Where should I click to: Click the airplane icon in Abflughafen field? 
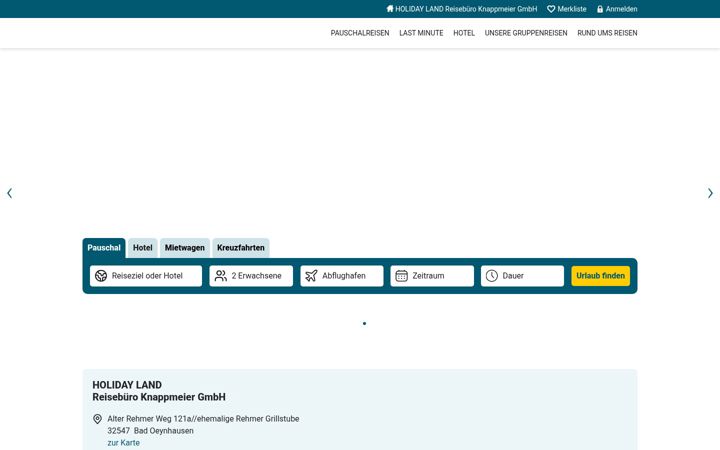(311, 276)
